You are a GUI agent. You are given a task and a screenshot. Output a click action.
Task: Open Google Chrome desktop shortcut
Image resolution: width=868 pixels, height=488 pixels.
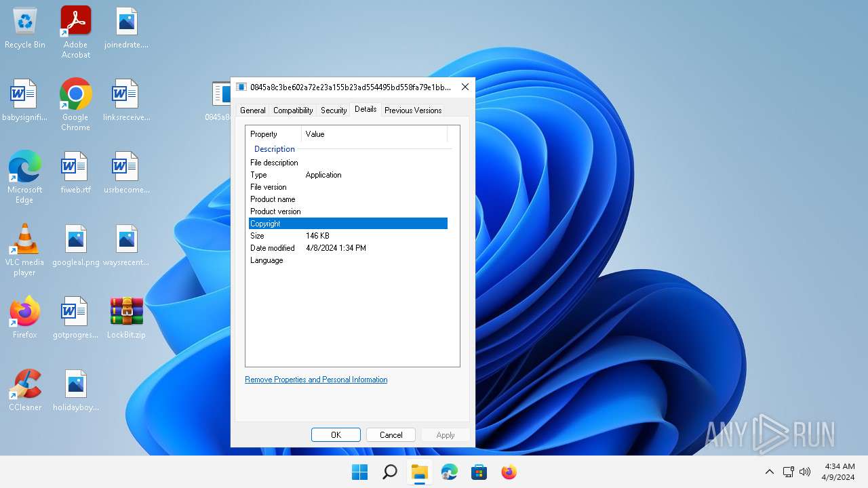pos(76,104)
